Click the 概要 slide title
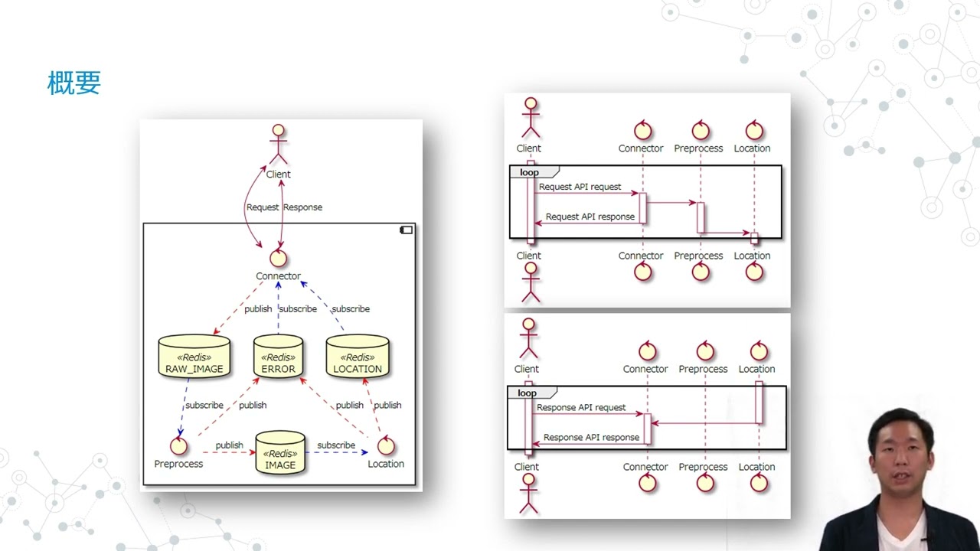 [x=73, y=83]
